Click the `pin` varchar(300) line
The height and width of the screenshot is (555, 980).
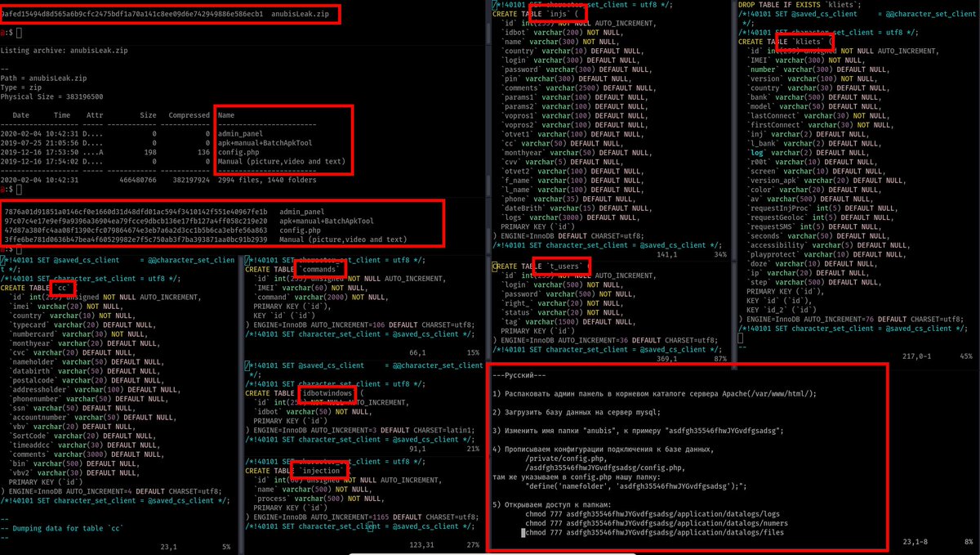pyautogui.click(x=567, y=78)
